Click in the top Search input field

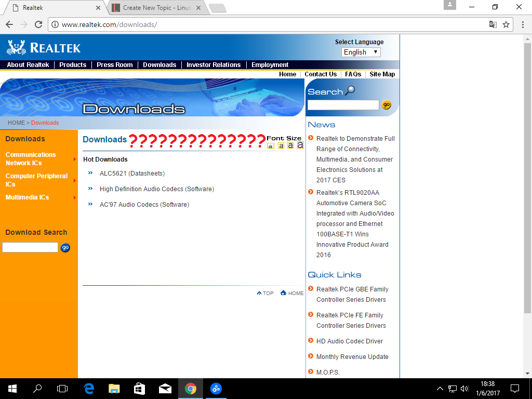pos(343,105)
